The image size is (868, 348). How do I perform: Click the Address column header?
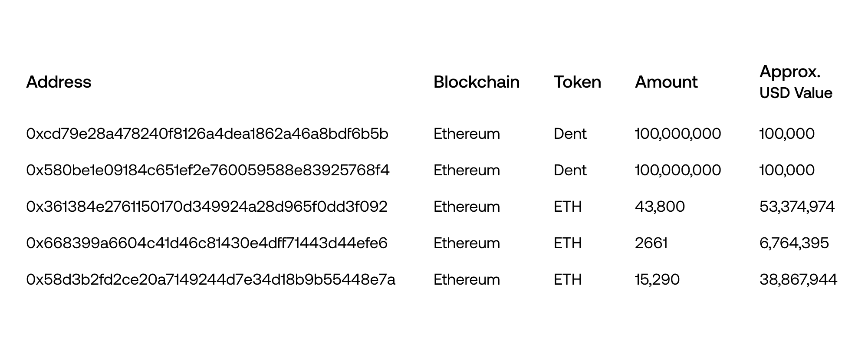coord(59,82)
